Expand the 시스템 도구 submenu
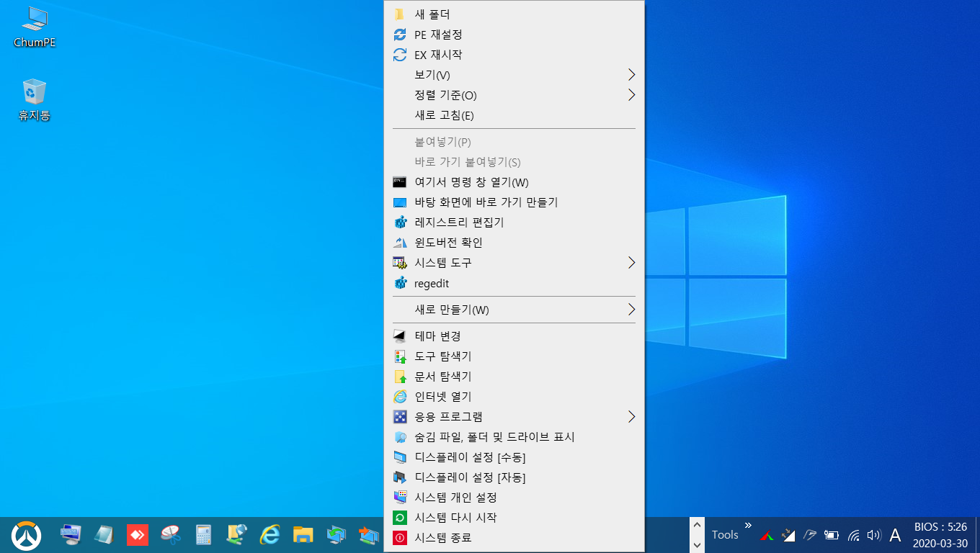Image resolution: width=980 pixels, height=553 pixels. tap(513, 263)
